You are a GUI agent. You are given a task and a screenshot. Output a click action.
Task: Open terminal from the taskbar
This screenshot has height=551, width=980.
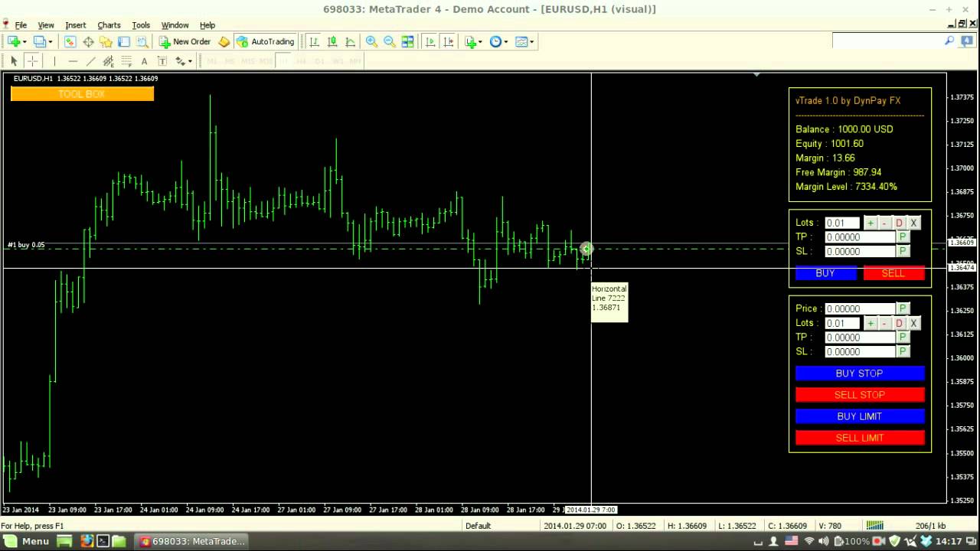pyautogui.click(x=103, y=541)
